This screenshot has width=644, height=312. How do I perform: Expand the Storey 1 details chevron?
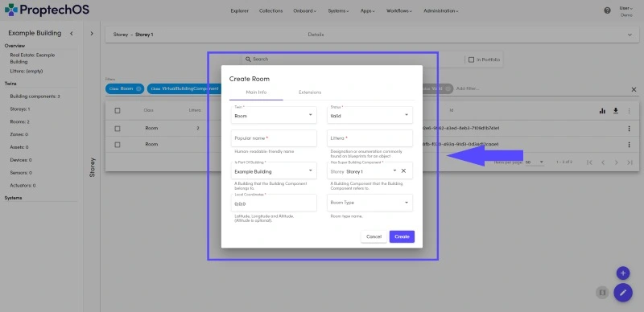click(630, 35)
